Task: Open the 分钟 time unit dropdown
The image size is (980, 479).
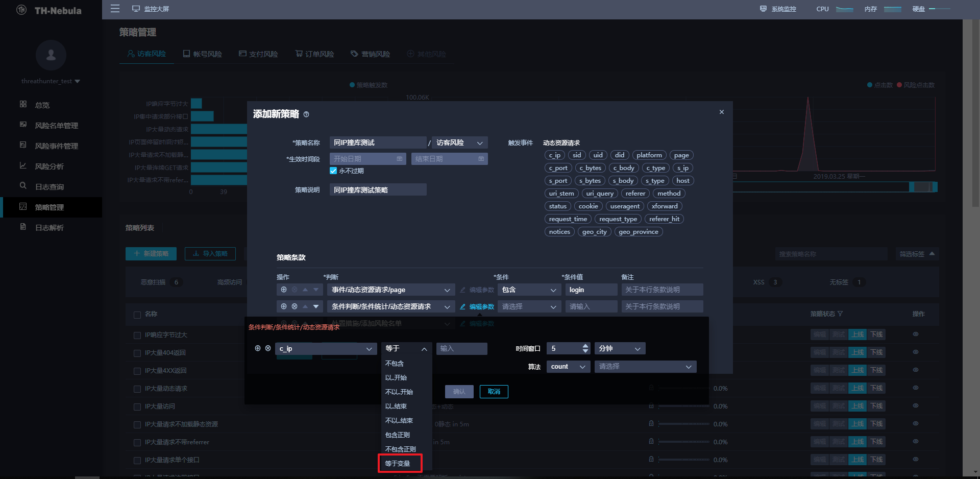Action: 620,348
